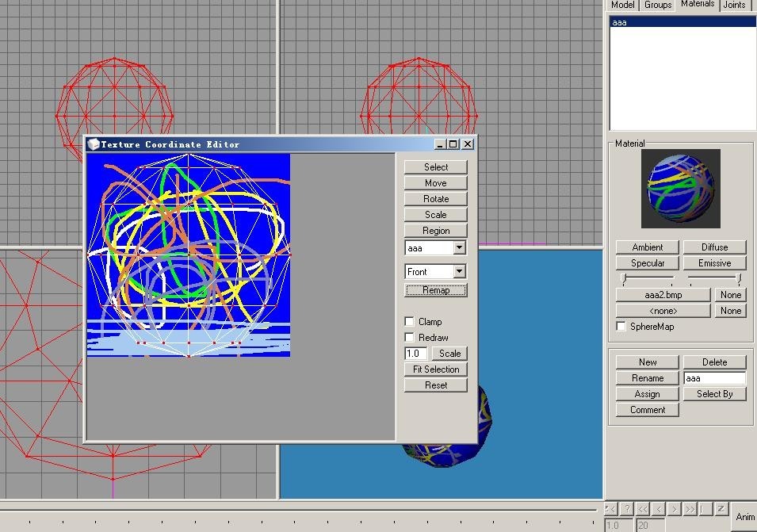Click the aaa rename text field
This screenshot has width=757, height=532.
tap(714, 378)
